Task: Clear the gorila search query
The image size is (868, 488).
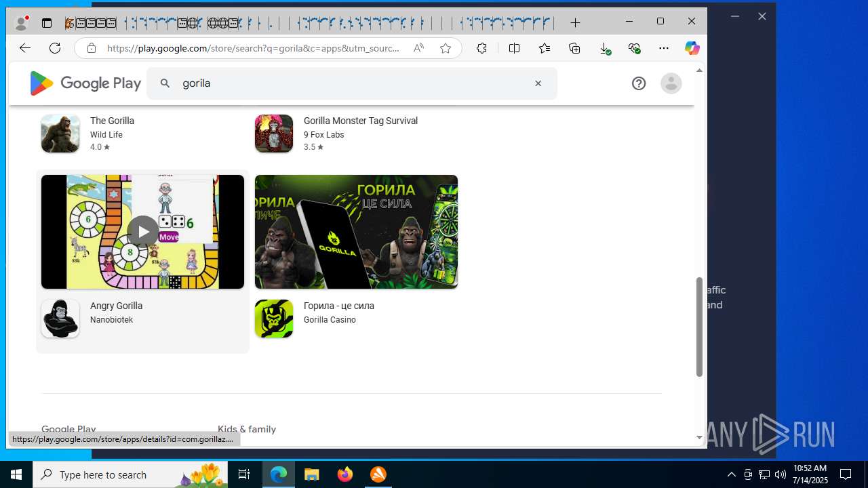Action: pyautogui.click(x=538, y=83)
